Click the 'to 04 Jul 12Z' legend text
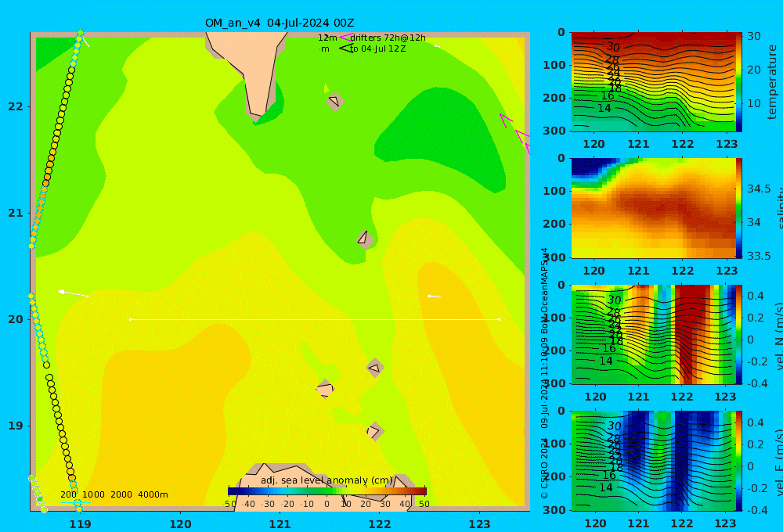This screenshot has height=532, width=783. (x=377, y=49)
